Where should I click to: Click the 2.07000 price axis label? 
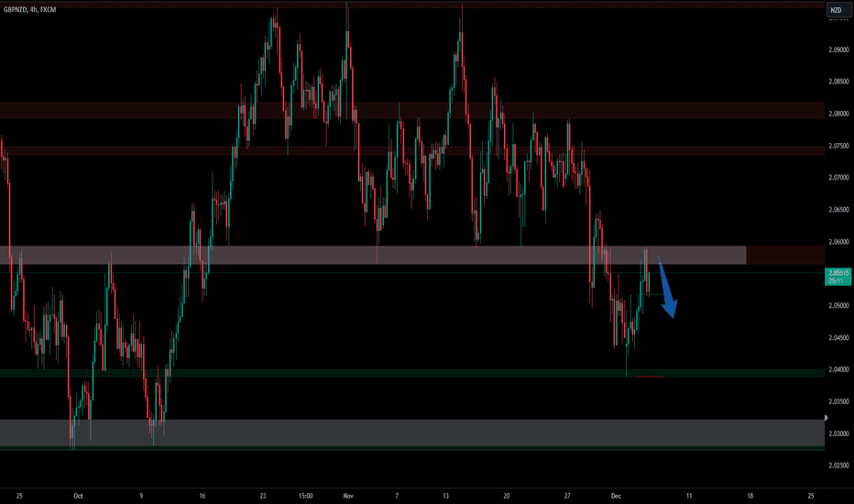[x=838, y=178]
